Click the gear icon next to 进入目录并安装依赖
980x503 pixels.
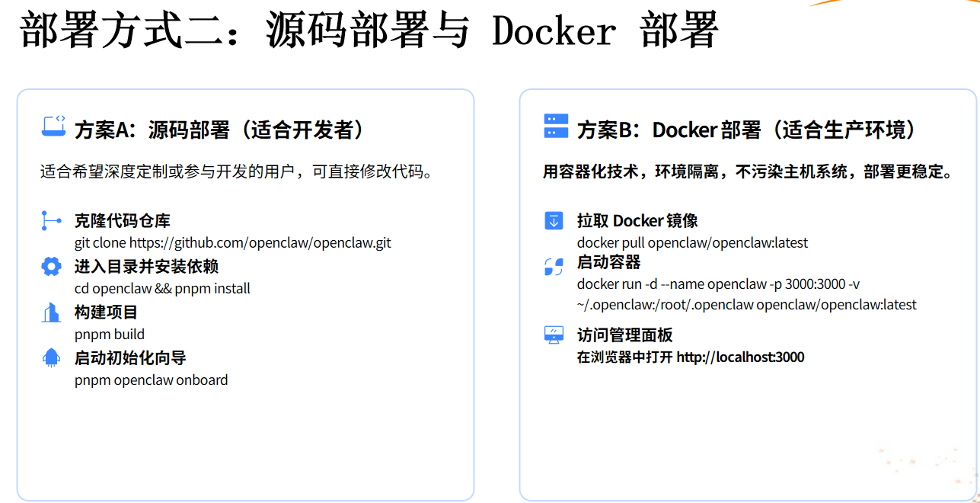point(51,266)
